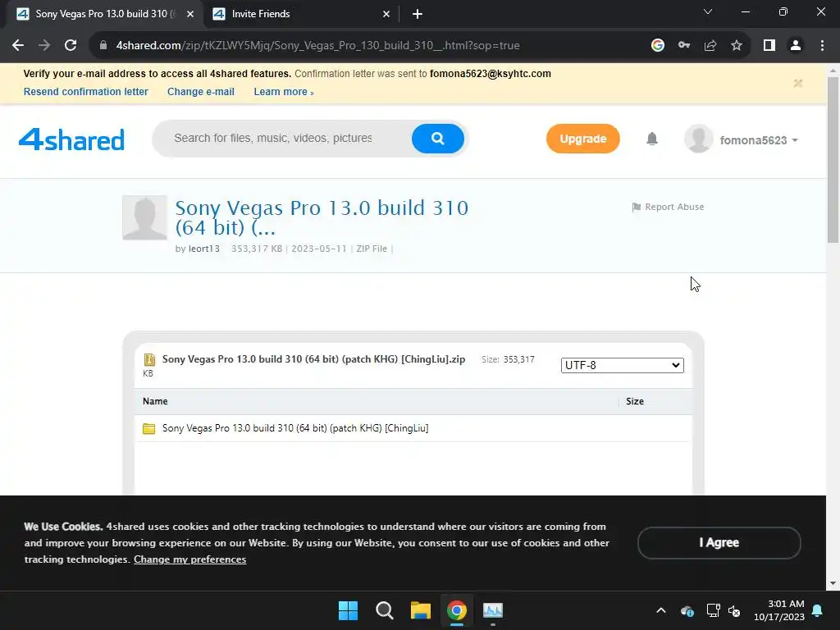Open File Explorer from taskbar
840x630 pixels.
click(x=421, y=610)
